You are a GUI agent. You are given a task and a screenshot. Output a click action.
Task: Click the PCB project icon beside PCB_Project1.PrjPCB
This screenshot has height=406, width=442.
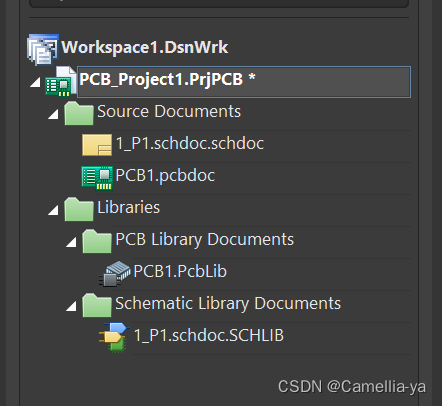click(x=61, y=82)
